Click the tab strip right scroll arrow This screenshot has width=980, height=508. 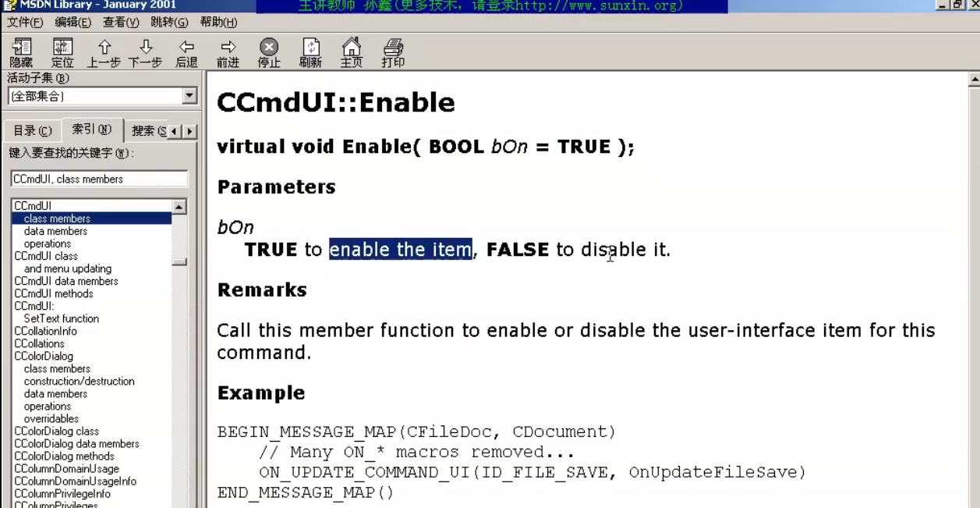tap(189, 131)
